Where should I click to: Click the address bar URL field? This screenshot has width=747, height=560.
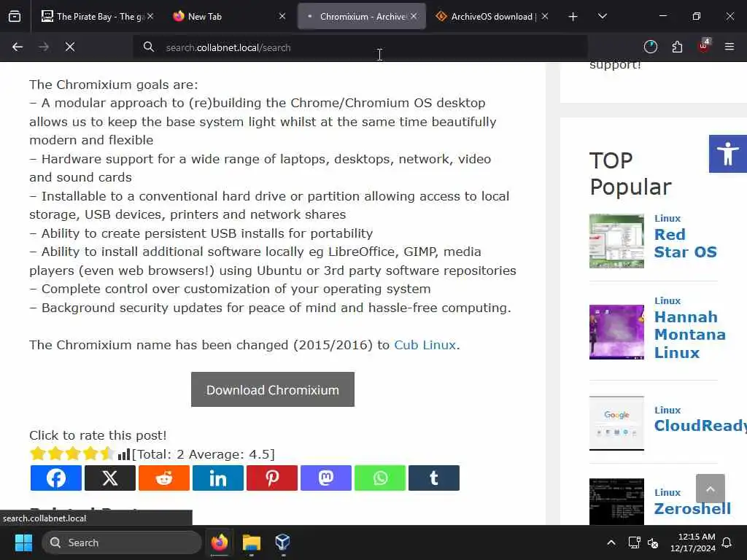click(x=360, y=47)
